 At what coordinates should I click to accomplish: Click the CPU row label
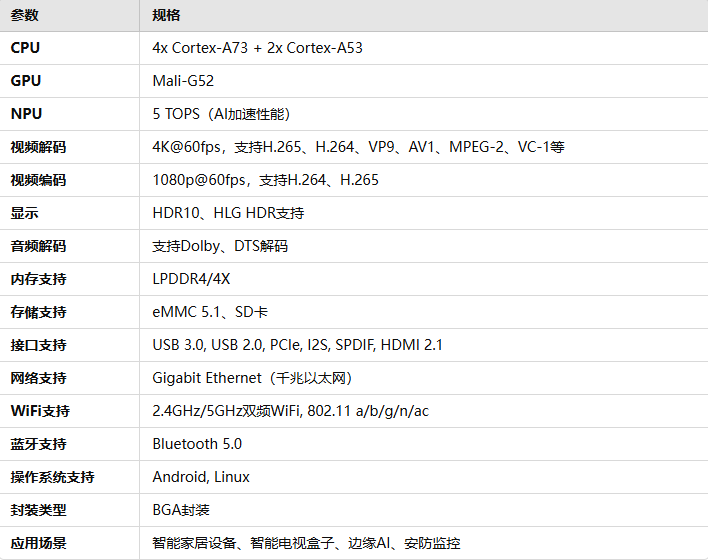tap(25, 48)
